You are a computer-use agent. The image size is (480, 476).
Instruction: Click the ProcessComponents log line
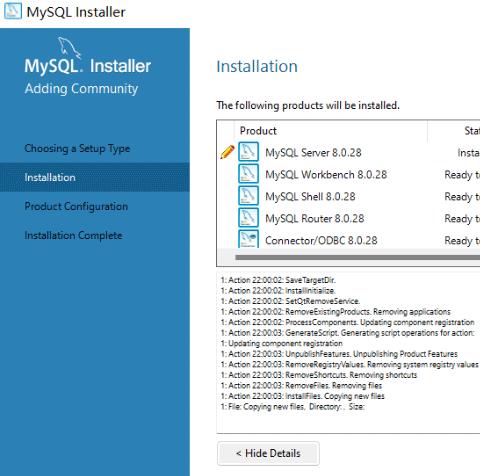[x=348, y=322]
